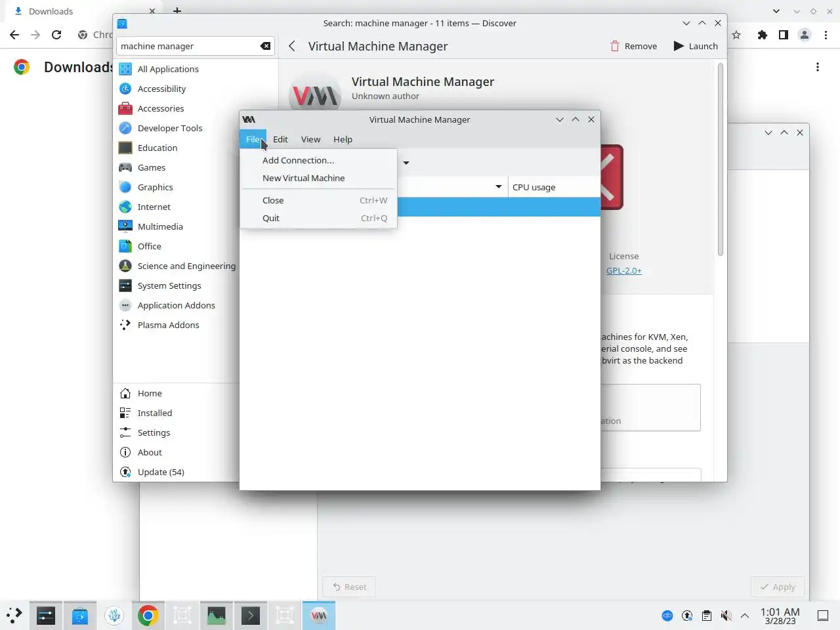Viewport: 840px width, 630px height.
Task: Click the Reset button in background window
Action: click(349, 587)
